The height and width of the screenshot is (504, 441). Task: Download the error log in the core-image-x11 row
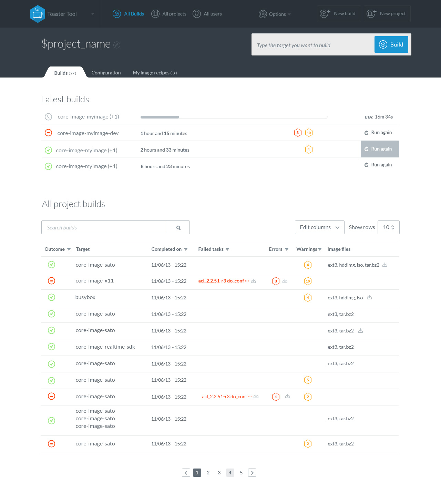click(x=285, y=281)
